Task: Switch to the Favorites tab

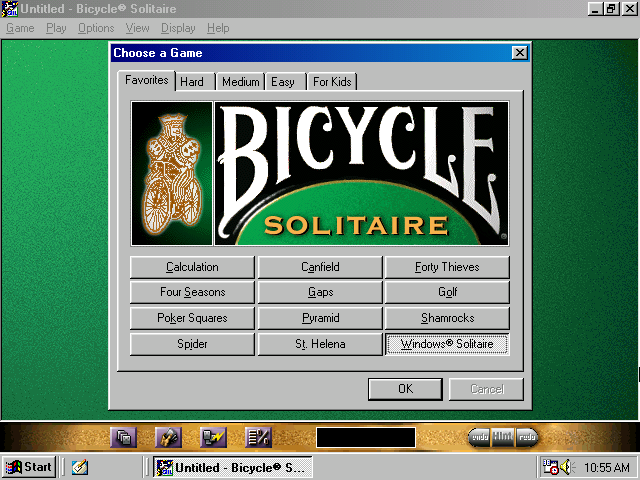Action: [x=147, y=80]
